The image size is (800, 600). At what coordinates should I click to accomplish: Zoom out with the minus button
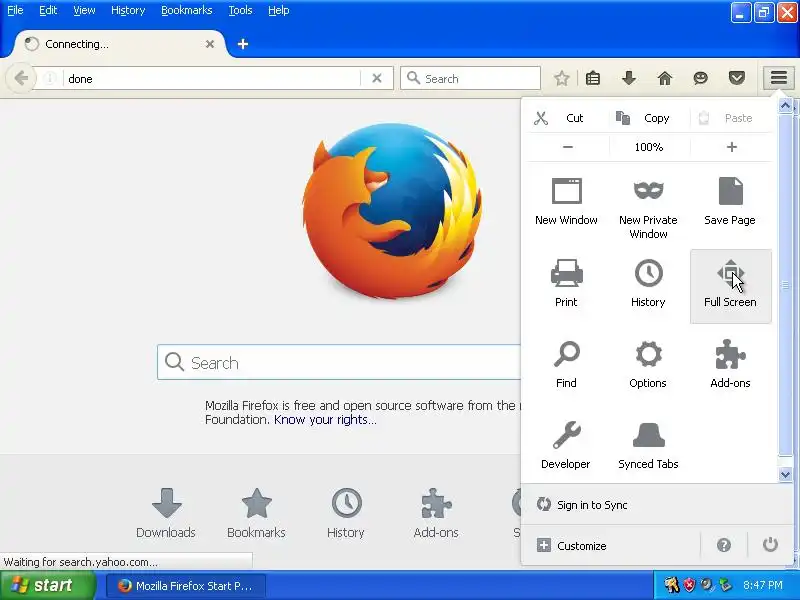tap(568, 147)
